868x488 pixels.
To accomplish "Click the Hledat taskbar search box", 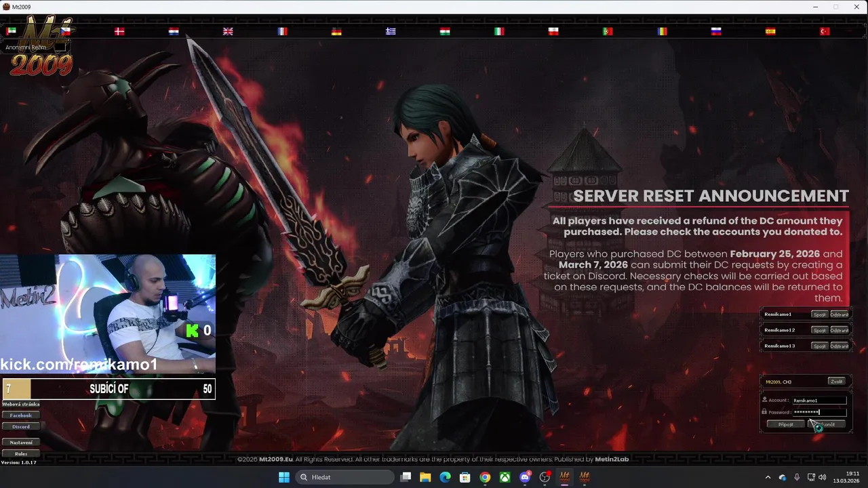I will [x=345, y=477].
